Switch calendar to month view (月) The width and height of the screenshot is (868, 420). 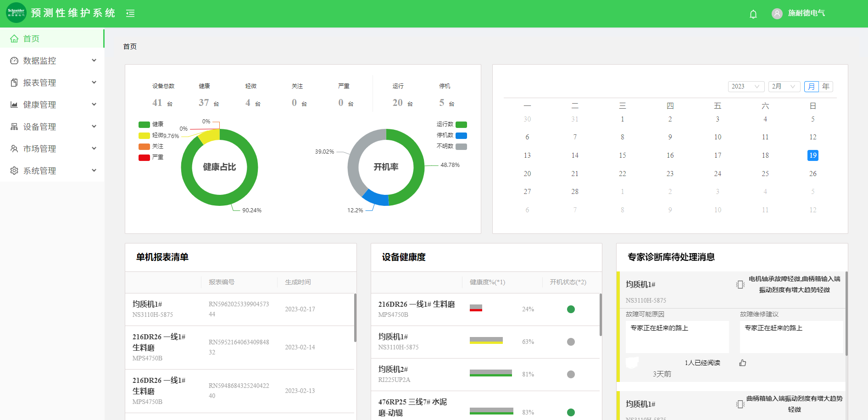[x=811, y=87]
